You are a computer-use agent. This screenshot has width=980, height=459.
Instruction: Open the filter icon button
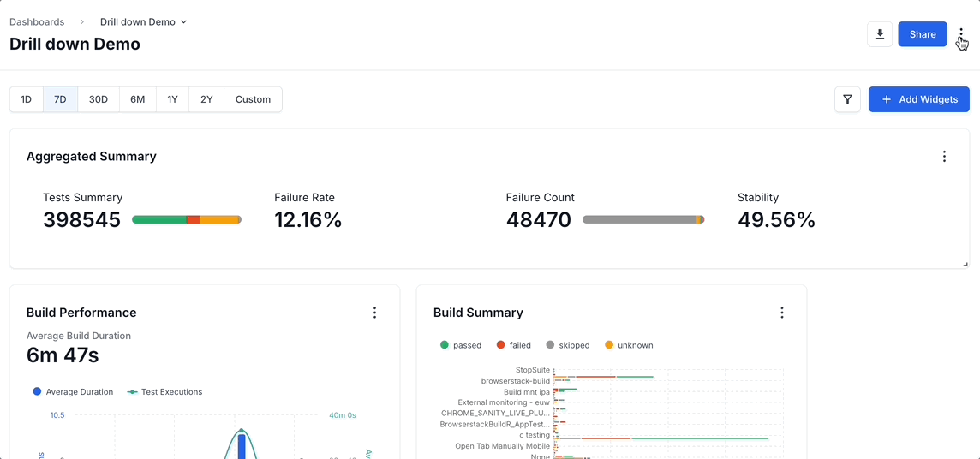pos(847,99)
